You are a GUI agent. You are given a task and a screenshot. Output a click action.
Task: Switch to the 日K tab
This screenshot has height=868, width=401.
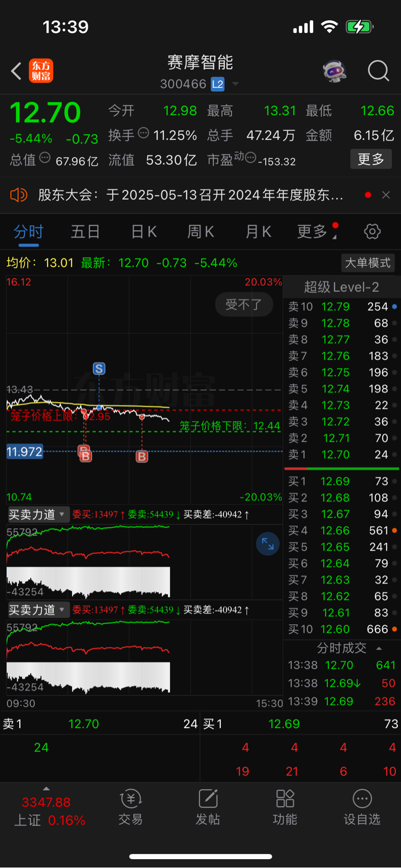(x=144, y=231)
